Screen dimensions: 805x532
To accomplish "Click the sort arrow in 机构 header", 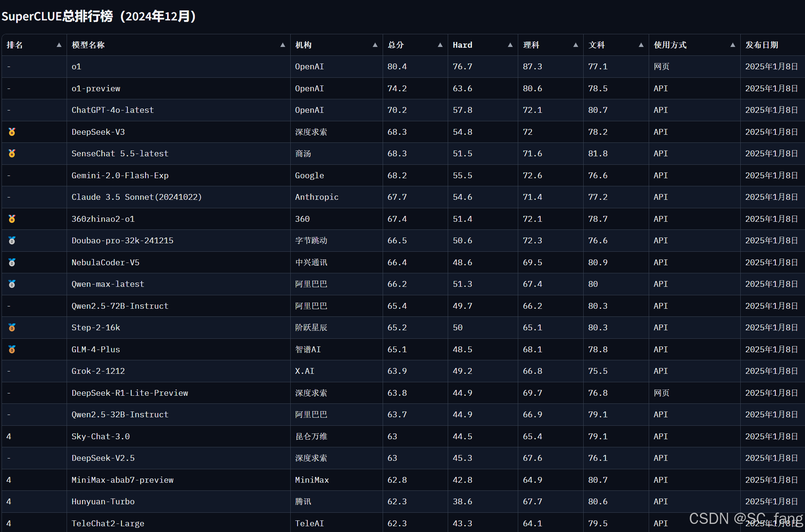I will point(375,45).
